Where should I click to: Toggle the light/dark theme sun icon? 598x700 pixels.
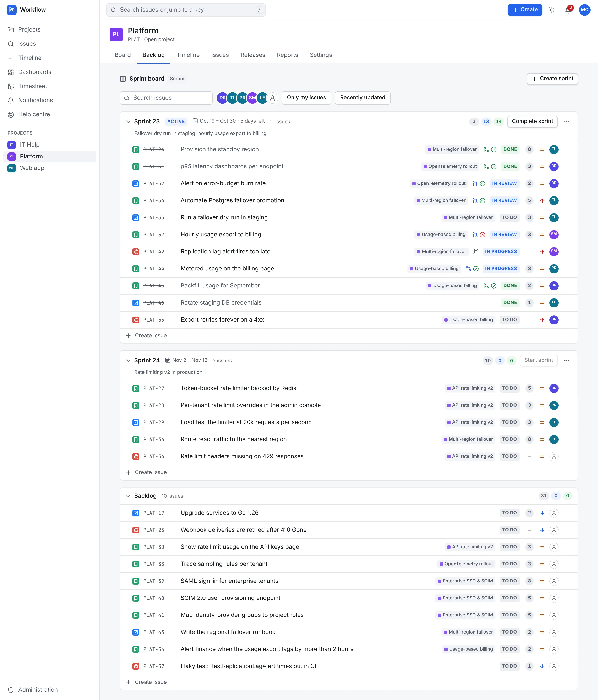[x=552, y=10]
